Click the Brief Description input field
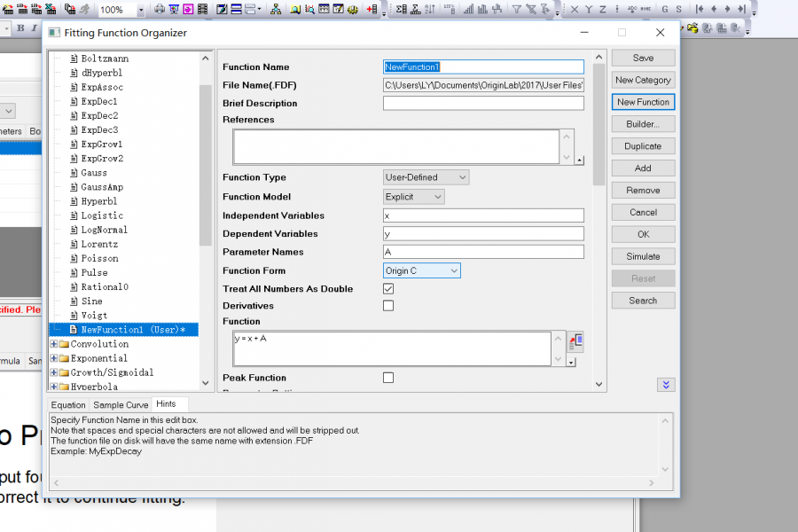Screen dimensions: 798x532 tap(483, 104)
